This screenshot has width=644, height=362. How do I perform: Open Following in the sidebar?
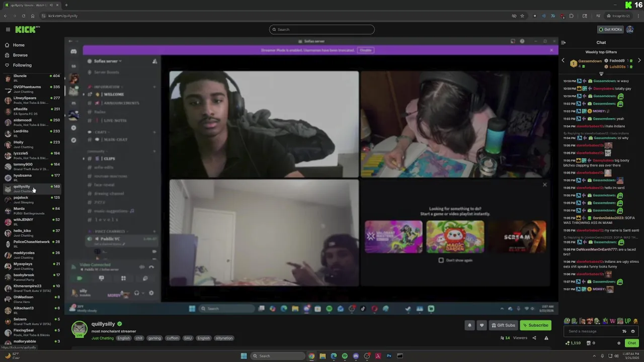point(22,65)
